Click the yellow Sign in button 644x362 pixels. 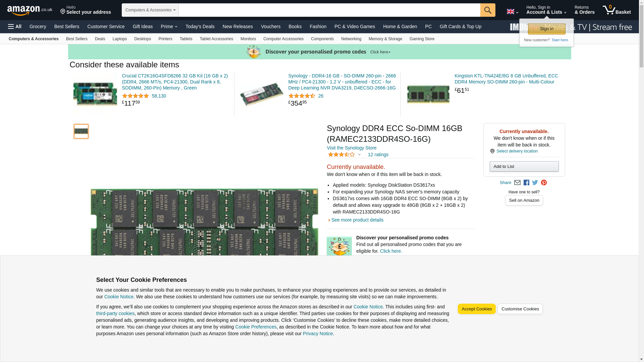point(546,29)
